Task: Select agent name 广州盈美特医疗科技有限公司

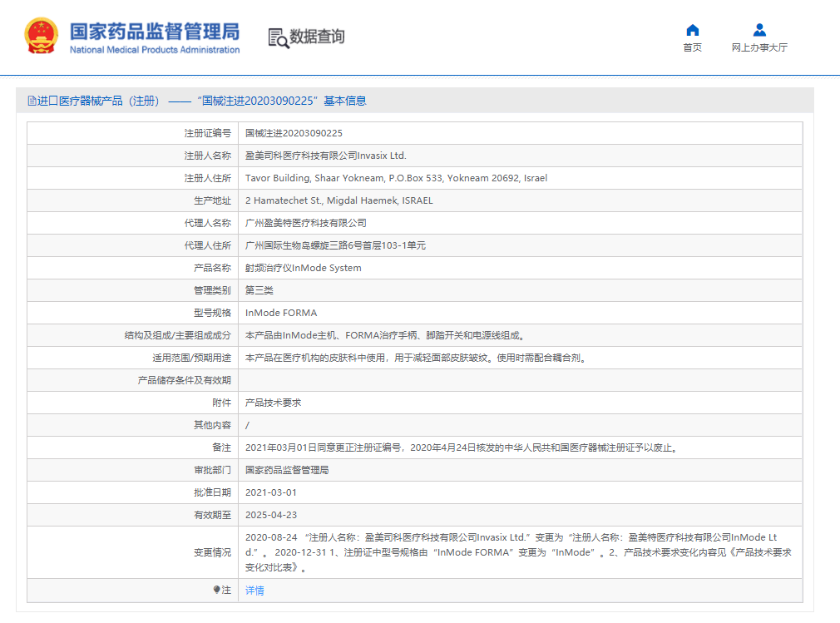Action: point(306,224)
